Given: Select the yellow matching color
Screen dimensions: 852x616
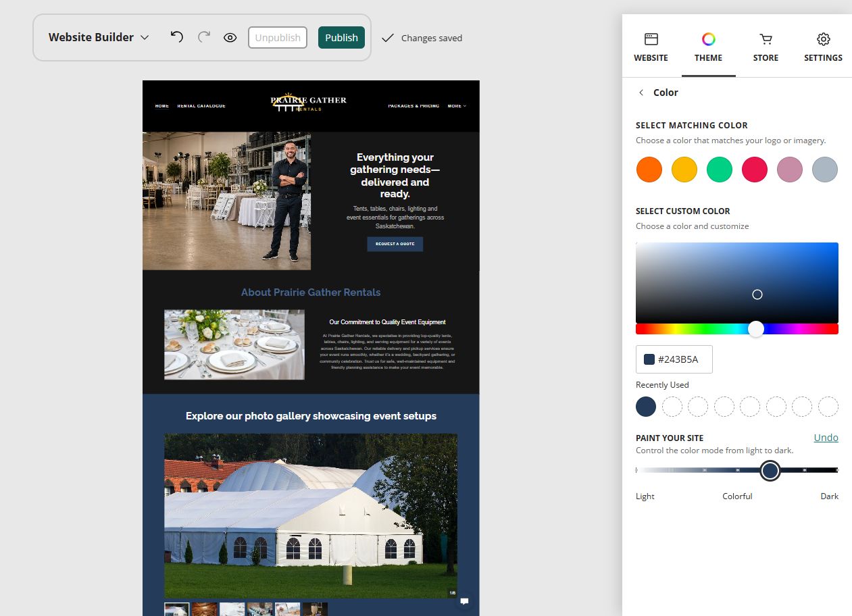Looking at the screenshot, I should coord(684,170).
